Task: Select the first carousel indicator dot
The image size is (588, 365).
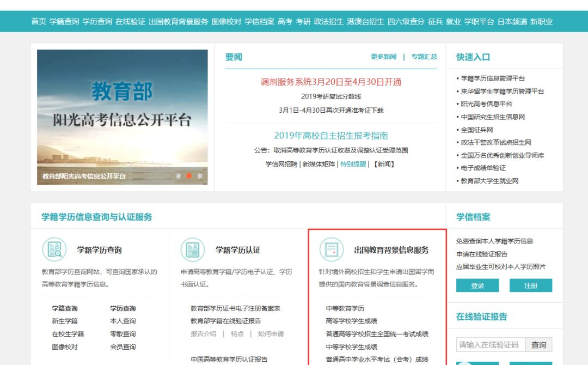Action: coord(179,176)
